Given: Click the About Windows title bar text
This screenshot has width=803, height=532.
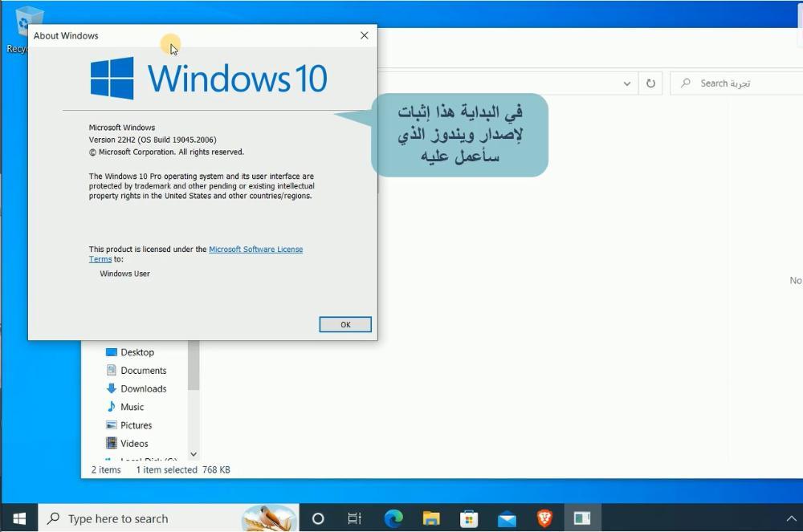Looking at the screenshot, I should pyautogui.click(x=66, y=36).
